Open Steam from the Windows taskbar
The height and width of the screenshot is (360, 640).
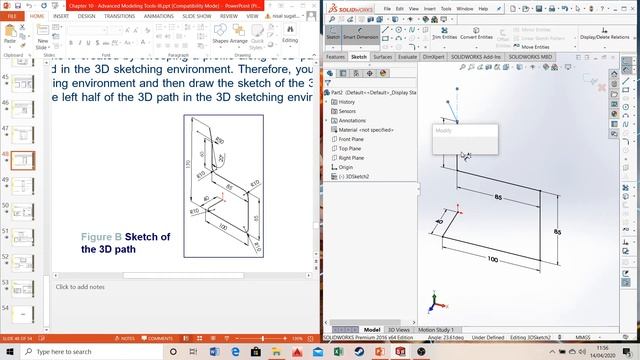359,351
